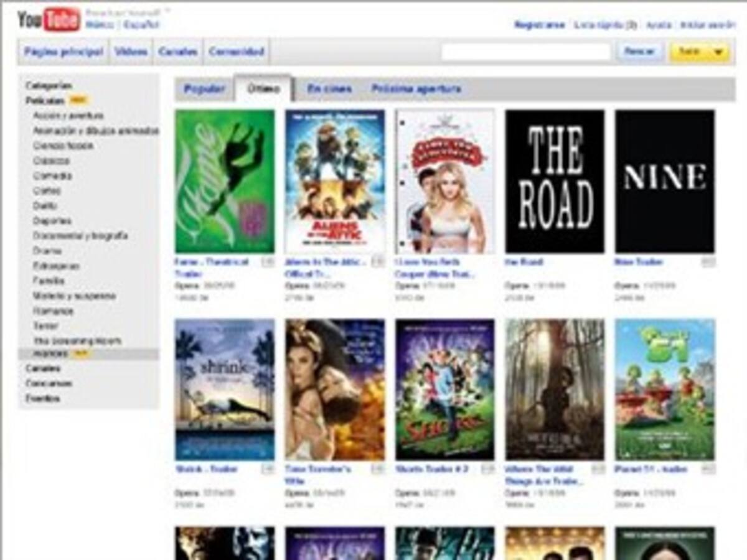Screen dimensions: 747x560
Task: Open The Time Traveler's Wife poster
Action: click(x=335, y=390)
